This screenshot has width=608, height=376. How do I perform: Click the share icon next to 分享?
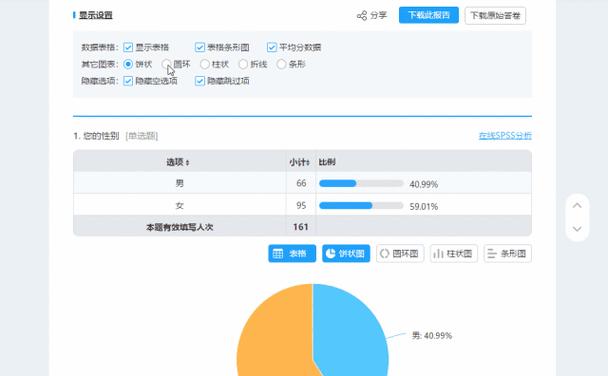pyautogui.click(x=362, y=16)
